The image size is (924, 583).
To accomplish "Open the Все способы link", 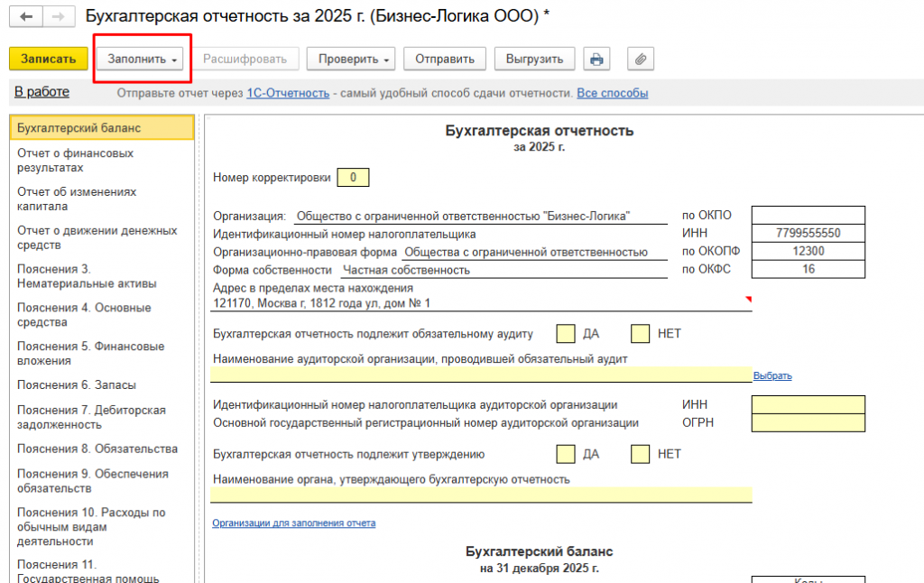I will click(613, 93).
